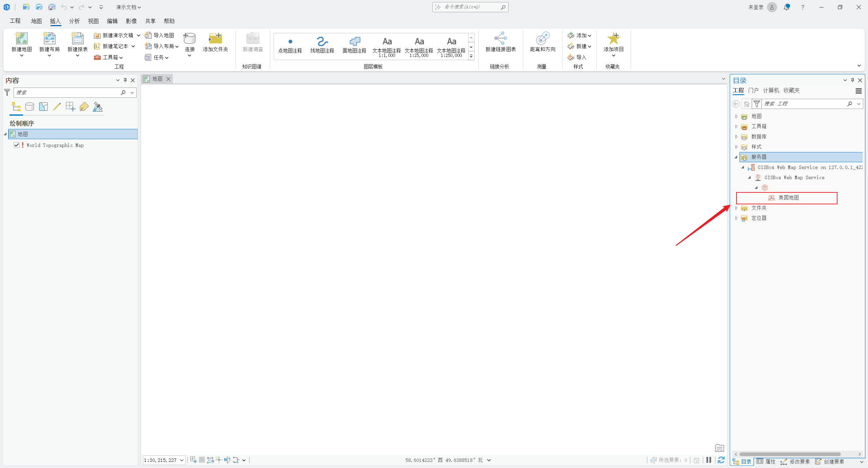Click the Add Folder (添加文件夹) icon
This screenshot has width=868, height=468.
point(215,39)
